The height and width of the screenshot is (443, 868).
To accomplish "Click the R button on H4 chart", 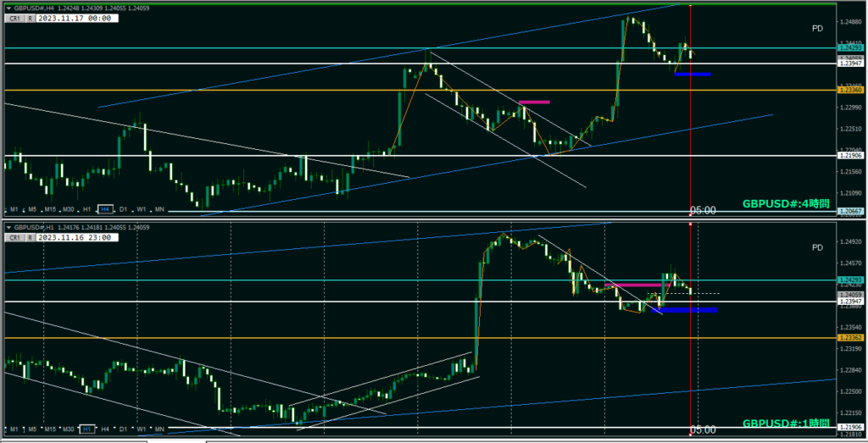I will 30,19.
